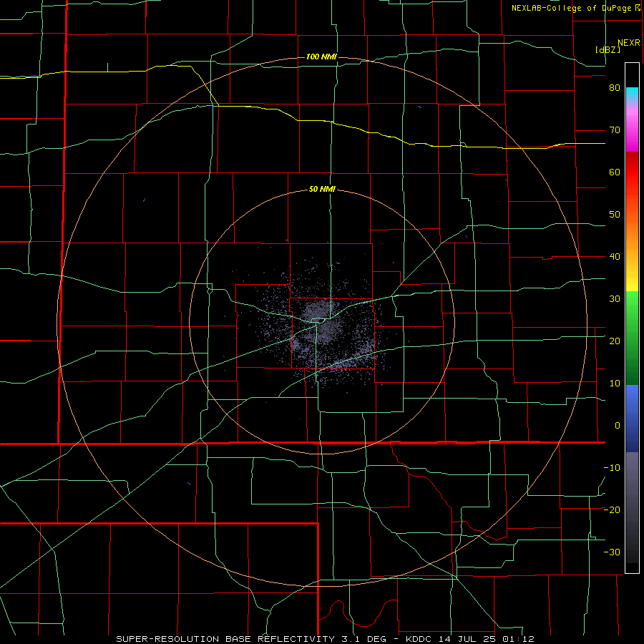The height and width of the screenshot is (644, 644).
Task: Click the 40 value on the dBZ scale
Action: (x=615, y=257)
